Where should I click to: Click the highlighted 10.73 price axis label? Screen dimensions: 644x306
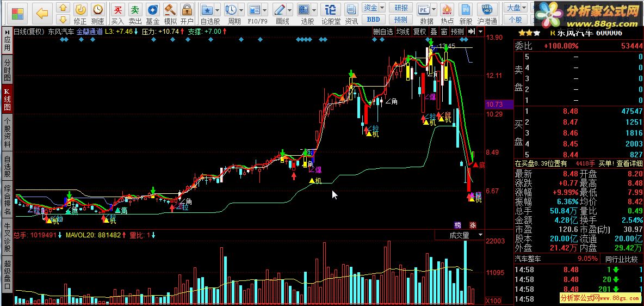499,104
